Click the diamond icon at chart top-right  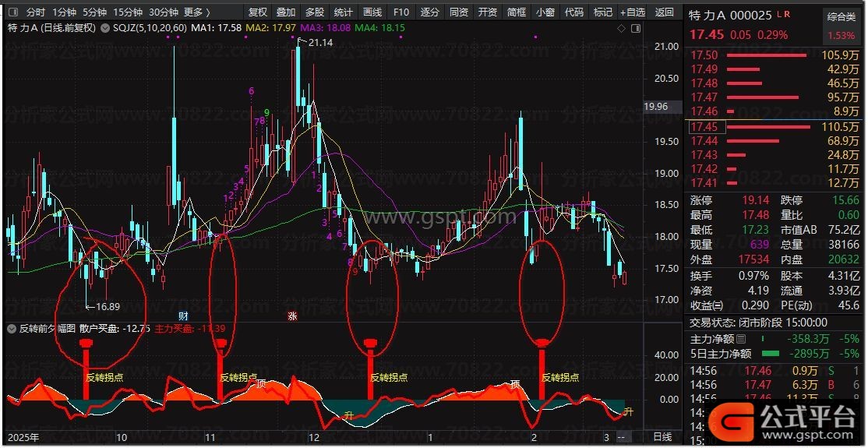[x=621, y=28]
